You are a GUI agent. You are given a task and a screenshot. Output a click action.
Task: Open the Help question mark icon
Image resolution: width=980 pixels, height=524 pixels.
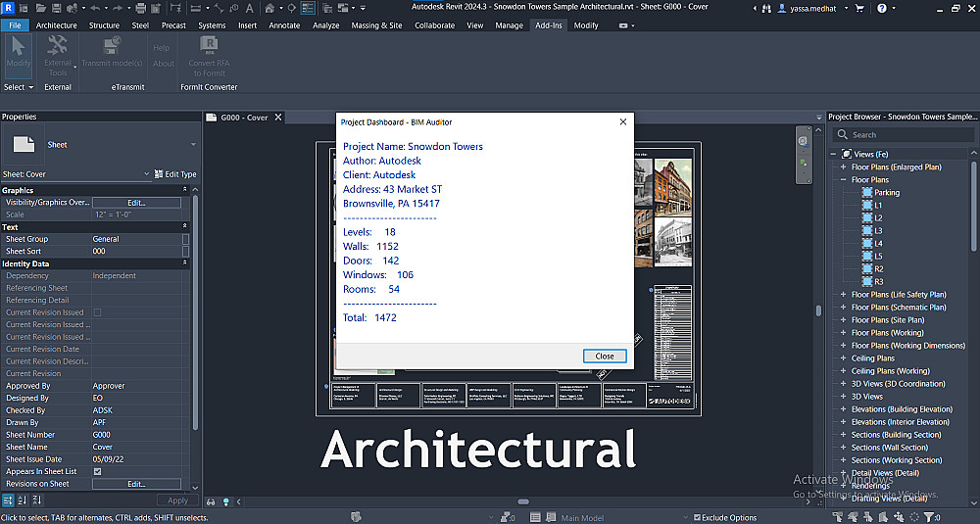pyautogui.click(x=882, y=8)
